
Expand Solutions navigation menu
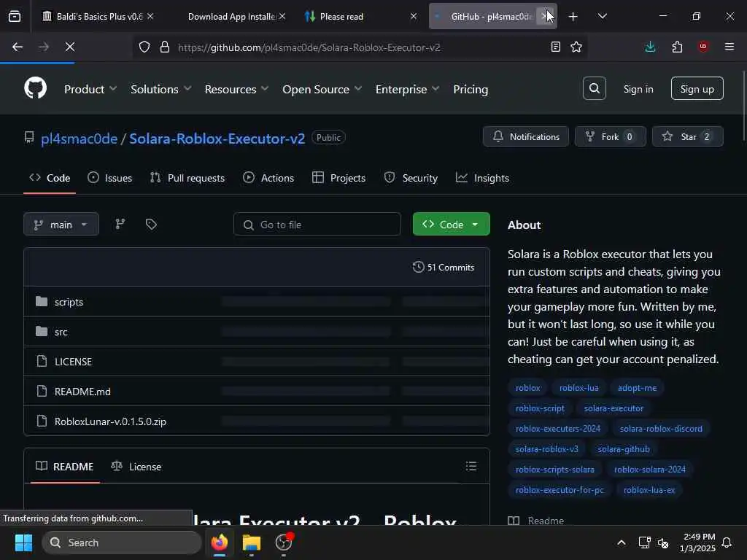click(x=161, y=89)
